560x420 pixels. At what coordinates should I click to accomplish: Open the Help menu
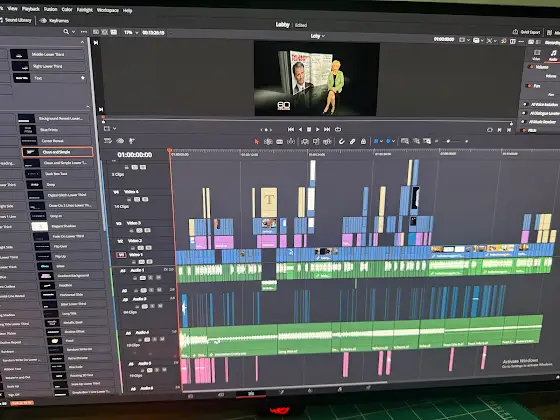128,10
